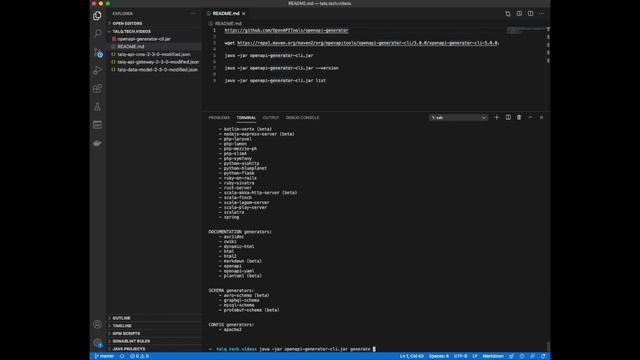The width and height of the screenshot is (640, 360).
Task: Expand the Java Projects section
Action: tap(154, 349)
